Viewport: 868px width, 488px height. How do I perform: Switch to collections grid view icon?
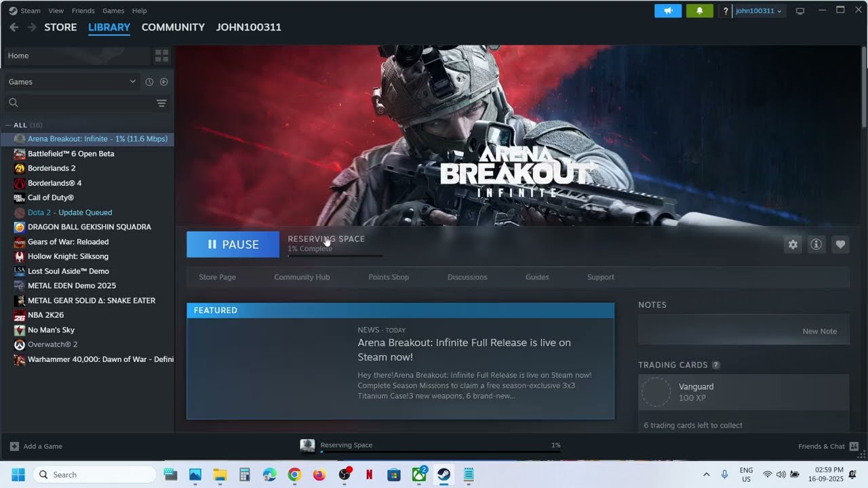(161, 56)
